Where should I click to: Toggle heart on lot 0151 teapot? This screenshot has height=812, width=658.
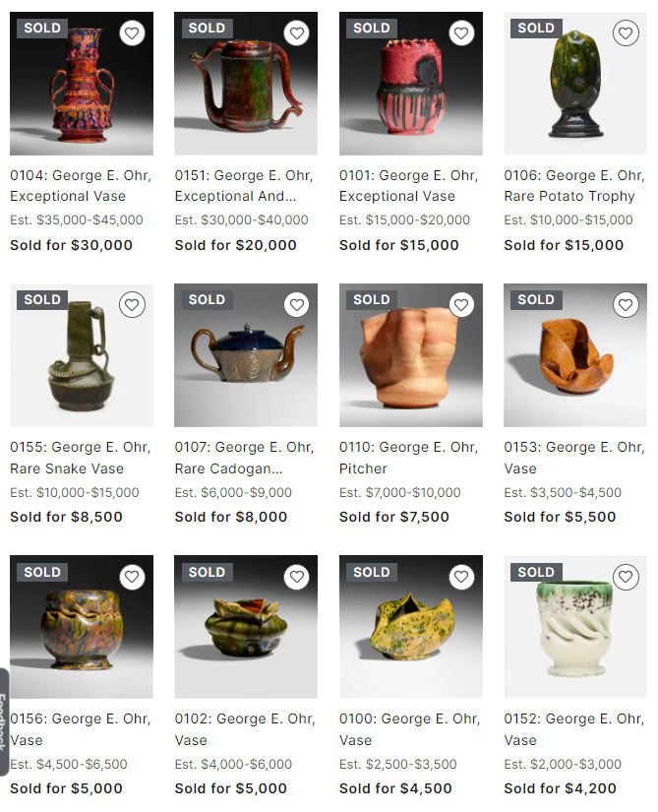pyautogui.click(x=296, y=33)
